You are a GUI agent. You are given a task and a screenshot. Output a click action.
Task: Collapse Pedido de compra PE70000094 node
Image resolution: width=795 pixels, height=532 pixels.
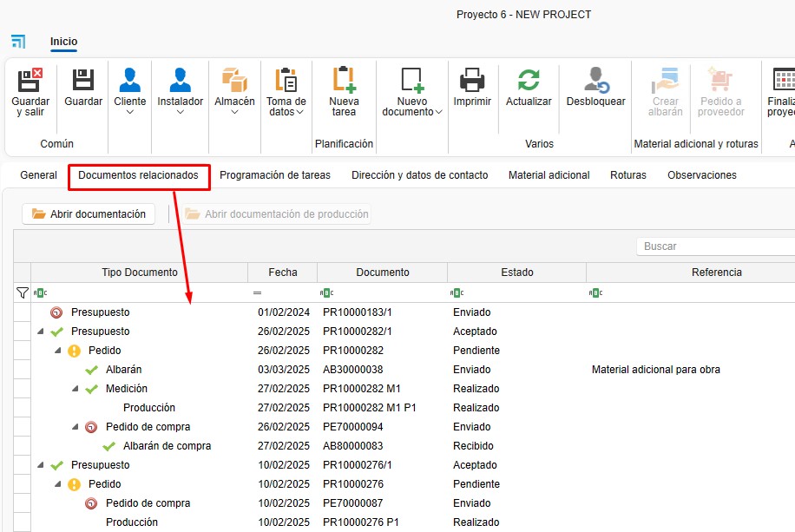(75, 427)
